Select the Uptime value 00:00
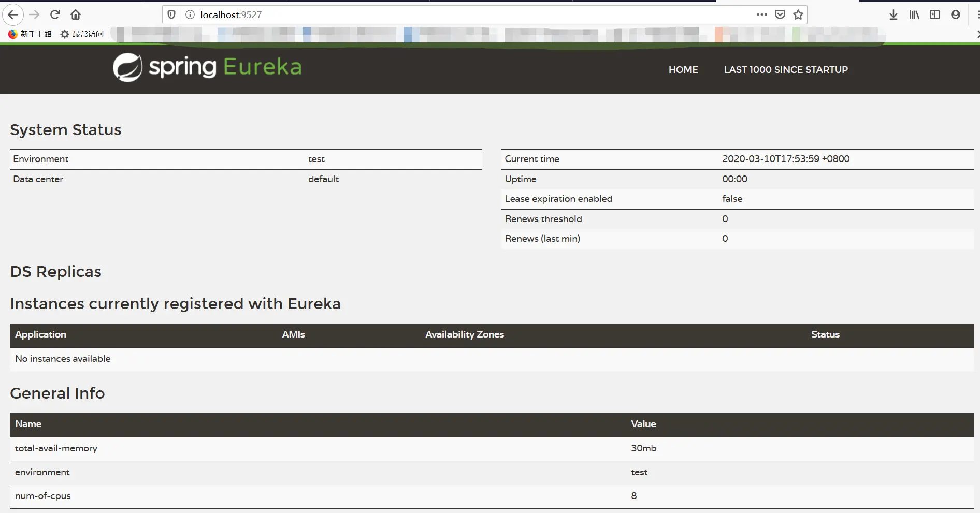The height and width of the screenshot is (513, 980). pos(734,179)
